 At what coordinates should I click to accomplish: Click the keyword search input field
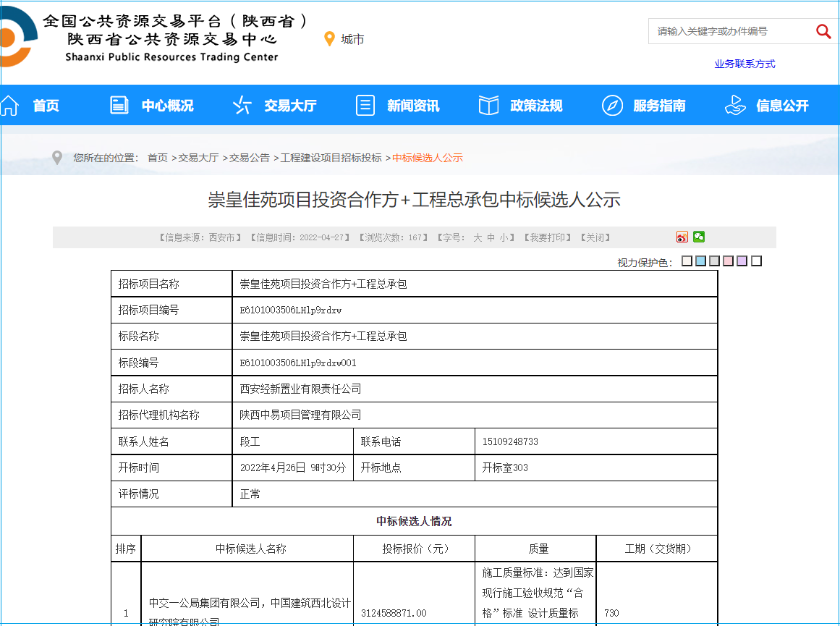coord(731,31)
